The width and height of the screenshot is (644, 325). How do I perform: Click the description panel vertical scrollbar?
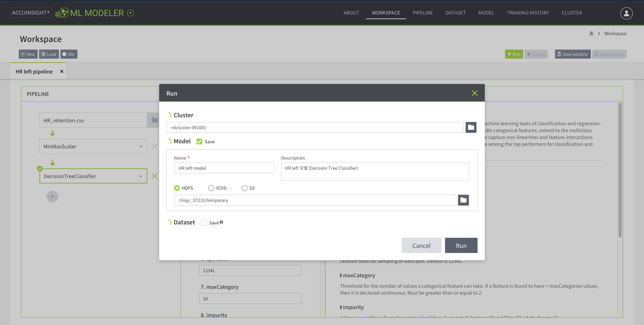(x=620, y=170)
